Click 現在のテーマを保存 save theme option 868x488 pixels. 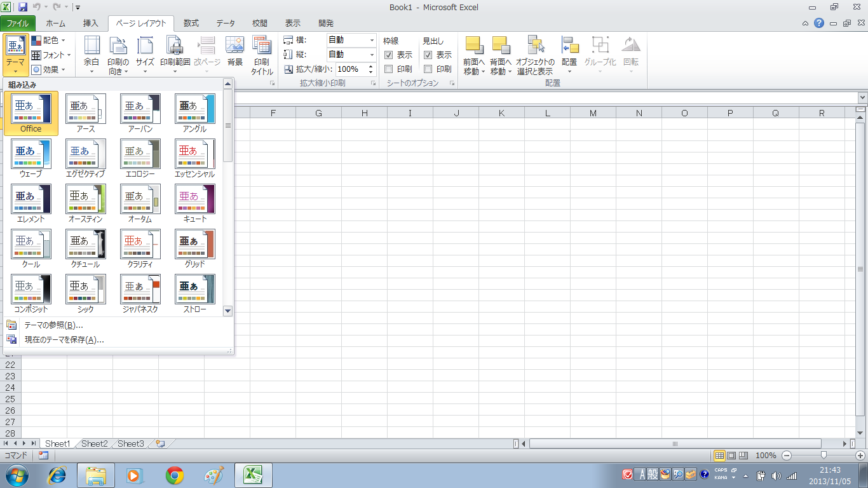coord(64,339)
